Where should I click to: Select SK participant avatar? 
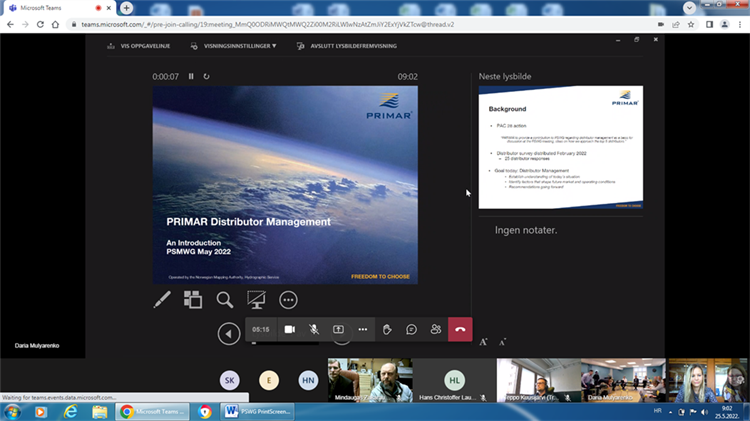230,380
